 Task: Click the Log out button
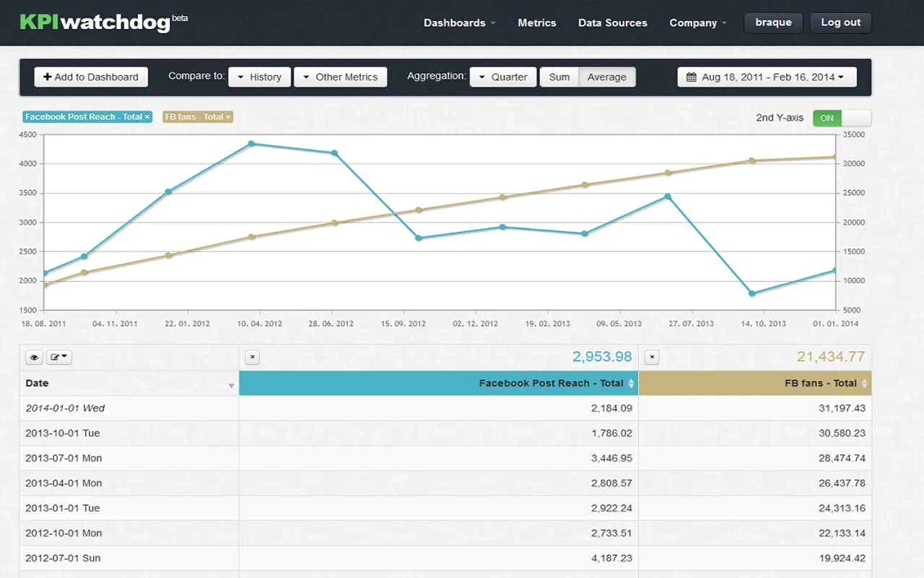click(x=840, y=22)
